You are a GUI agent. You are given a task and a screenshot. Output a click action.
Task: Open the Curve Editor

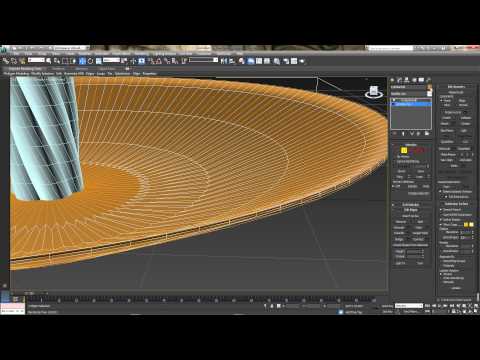[x=259, y=61]
